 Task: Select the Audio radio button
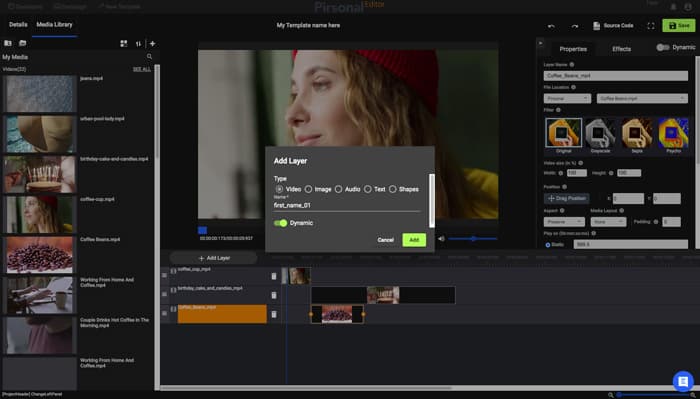(x=338, y=189)
